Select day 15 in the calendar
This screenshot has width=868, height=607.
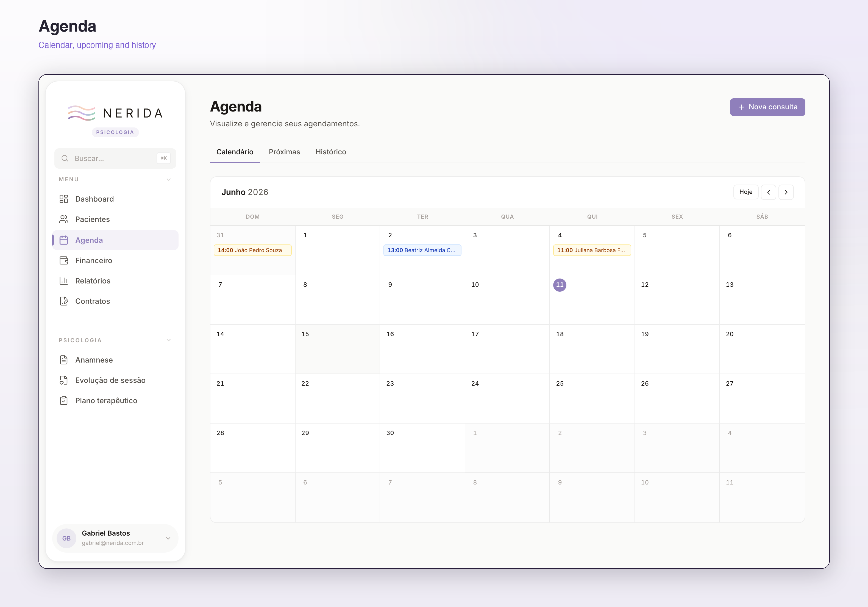pos(338,349)
